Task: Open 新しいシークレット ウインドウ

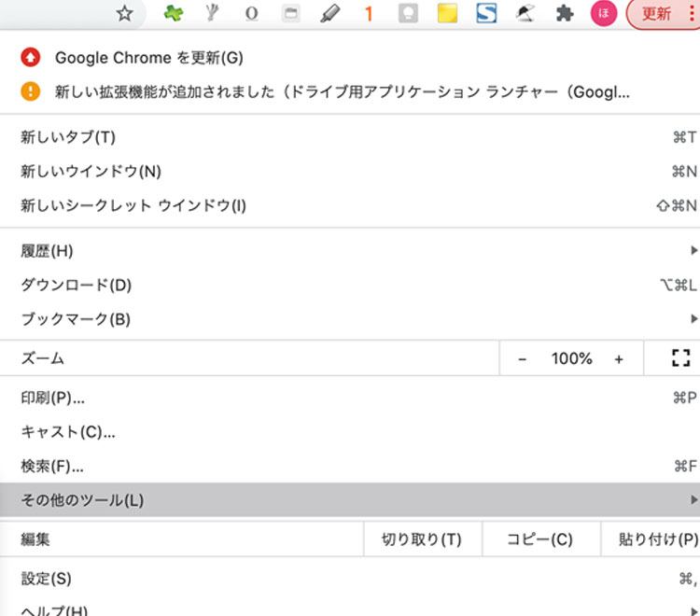Action: pyautogui.click(x=133, y=205)
